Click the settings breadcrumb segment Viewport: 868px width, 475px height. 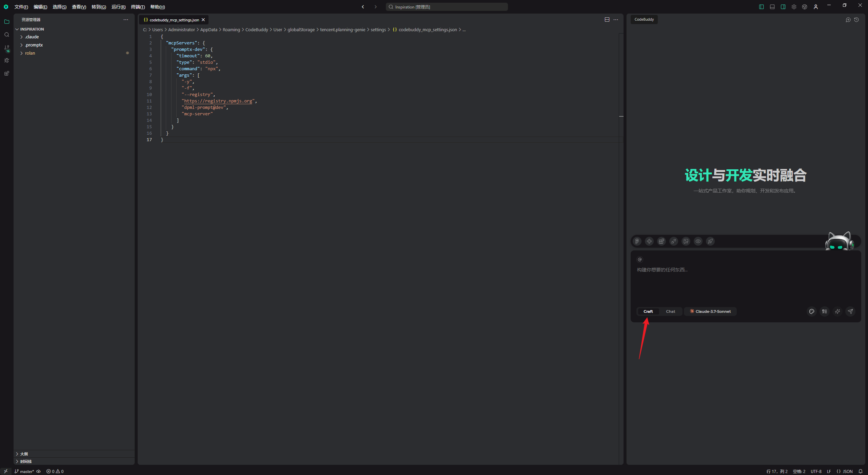click(378, 30)
